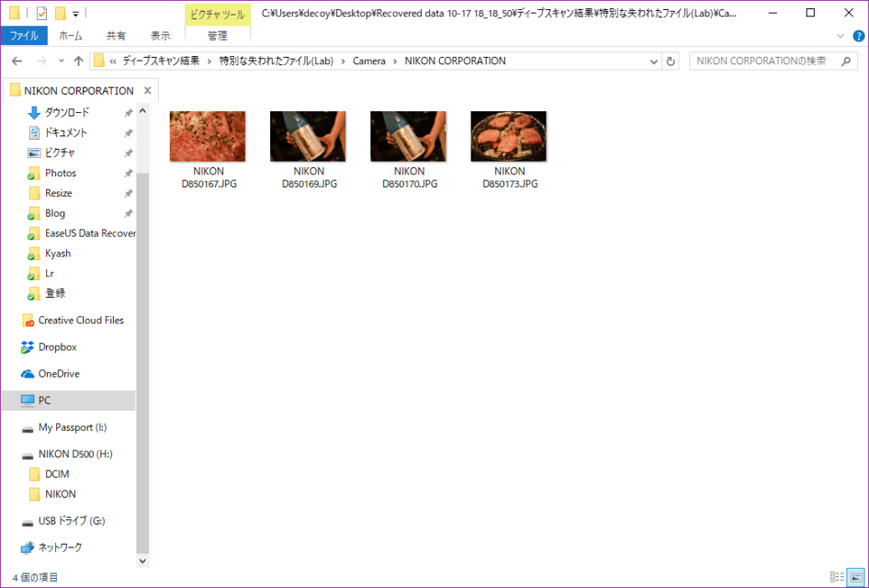Select thumbnail NIKON D850169.JPG
Viewport: 869px width, 588px height.
tap(308, 150)
